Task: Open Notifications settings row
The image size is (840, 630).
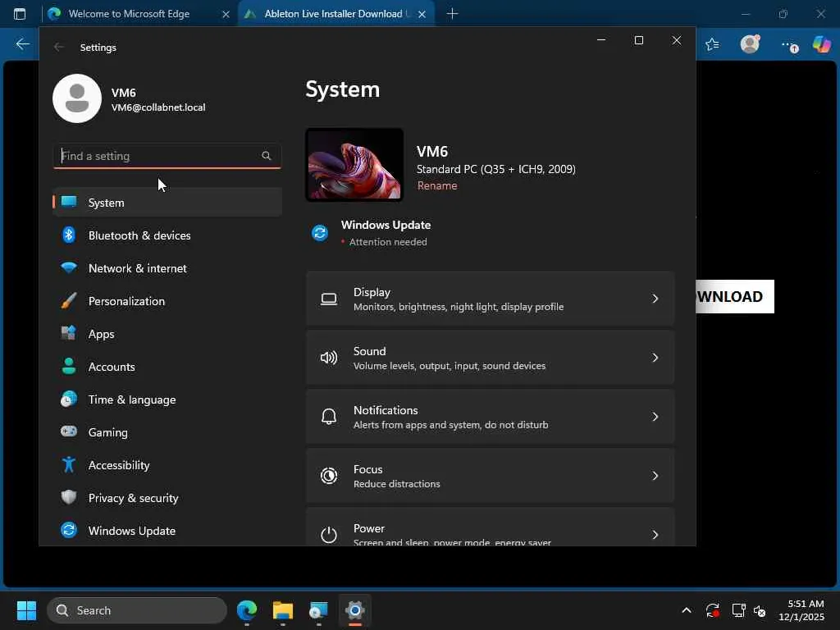Action: (x=490, y=417)
